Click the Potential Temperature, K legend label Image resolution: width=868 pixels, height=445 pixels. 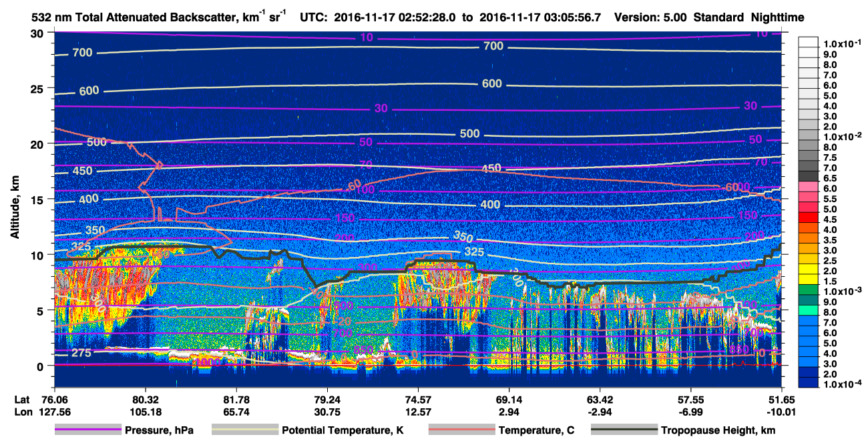[x=343, y=430]
